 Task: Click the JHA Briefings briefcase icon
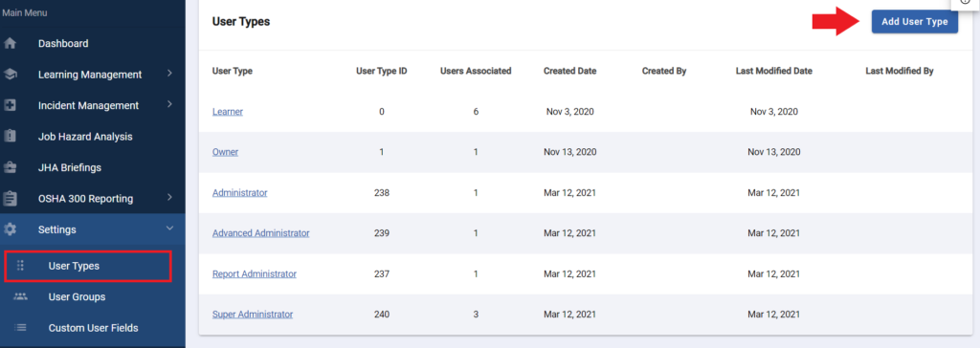(10, 167)
